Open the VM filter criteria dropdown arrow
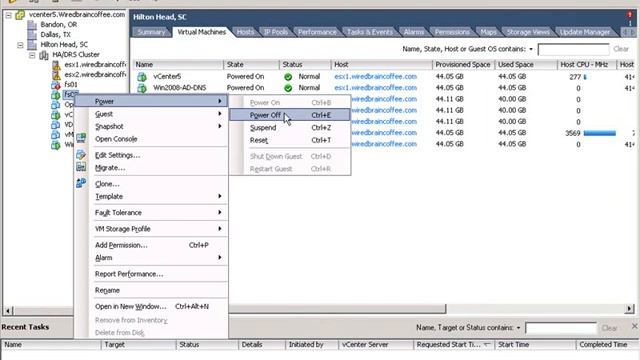 (531, 49)
